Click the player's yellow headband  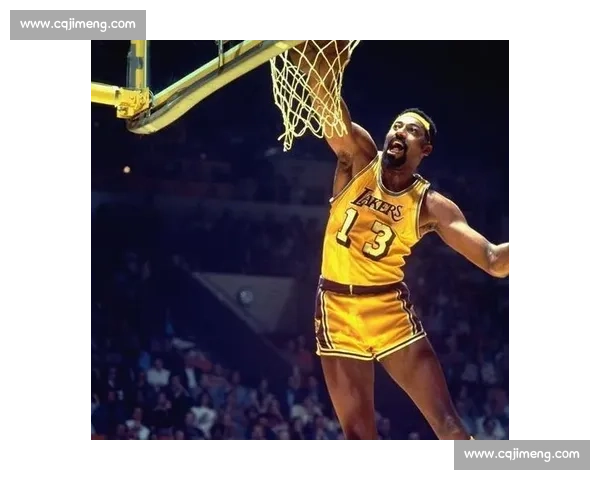(x=419, y=122)
